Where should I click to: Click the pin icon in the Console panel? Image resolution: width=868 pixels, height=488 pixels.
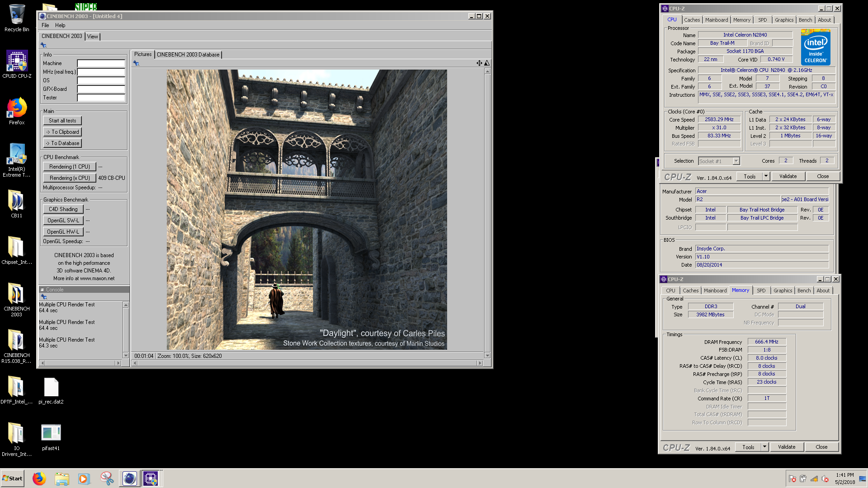pos(44,297)
